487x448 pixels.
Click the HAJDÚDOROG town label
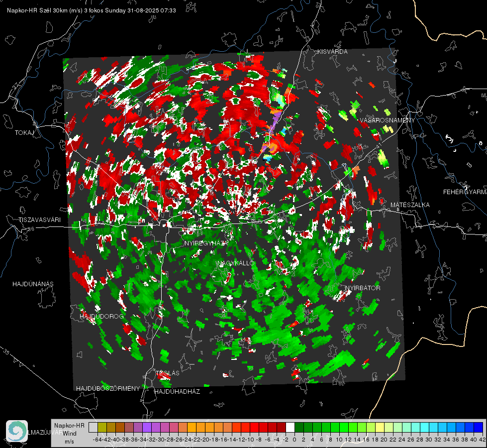101,316
